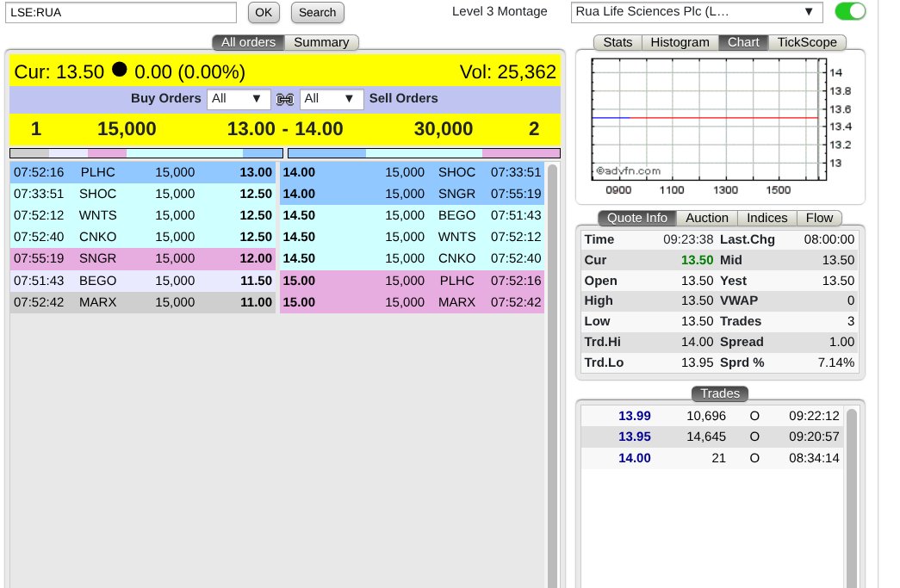Click the Spread value 1.00
This screenshot has height=588, width=900.
coord(841,342)
